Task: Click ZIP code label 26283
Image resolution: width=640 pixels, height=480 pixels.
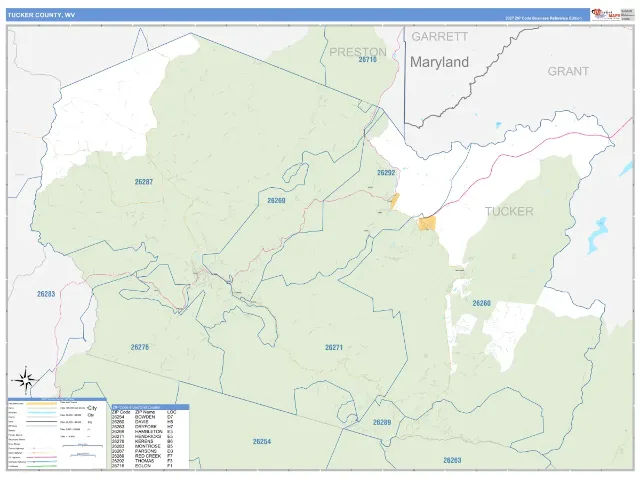Action: point(46,294)
